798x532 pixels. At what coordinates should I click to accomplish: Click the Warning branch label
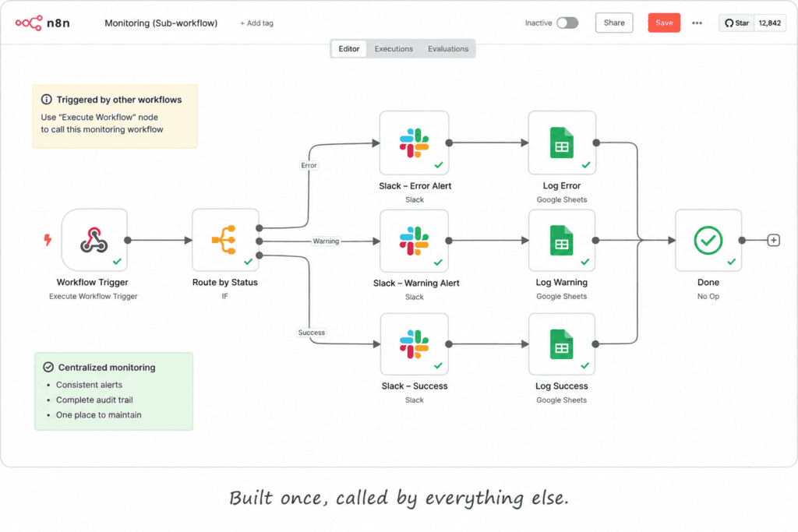326,241
